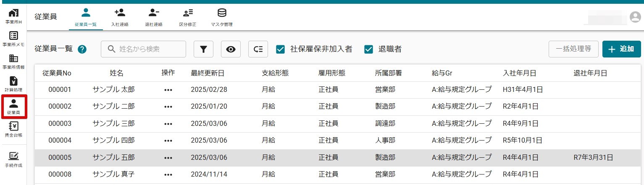Click the name サンプル 三郎
Screen dimensions: 644x185
pos(113,124)
